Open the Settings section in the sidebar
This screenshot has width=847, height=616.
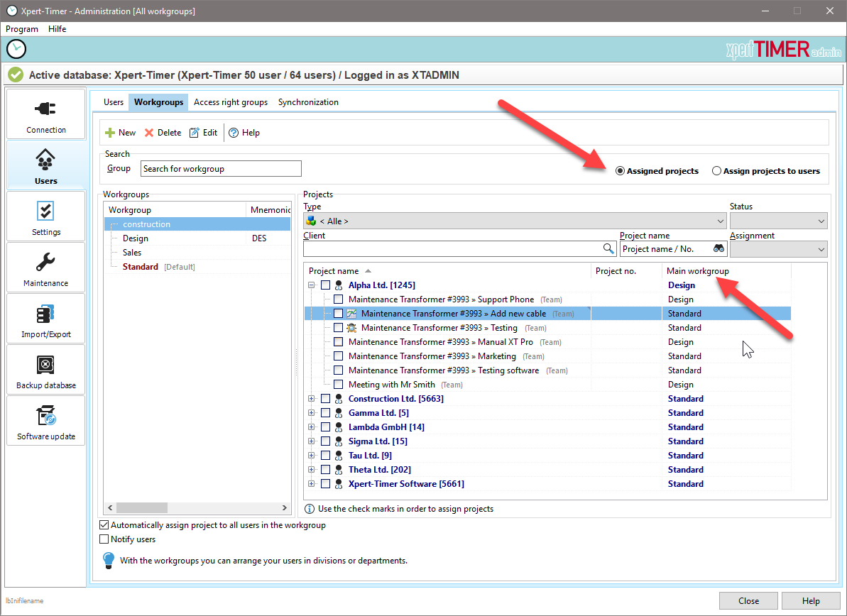coord(46,216)
